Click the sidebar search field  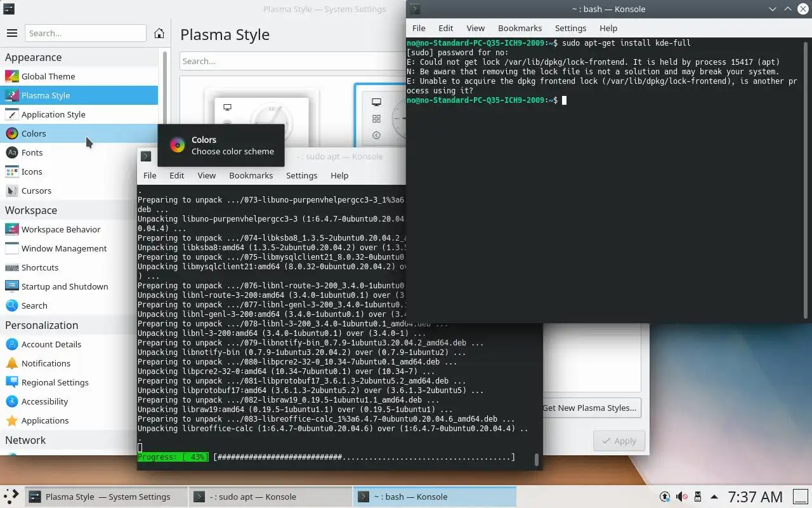click(86, 33)
